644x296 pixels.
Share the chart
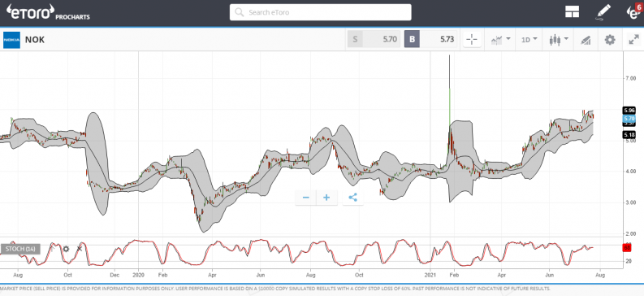tap(352, 198)
